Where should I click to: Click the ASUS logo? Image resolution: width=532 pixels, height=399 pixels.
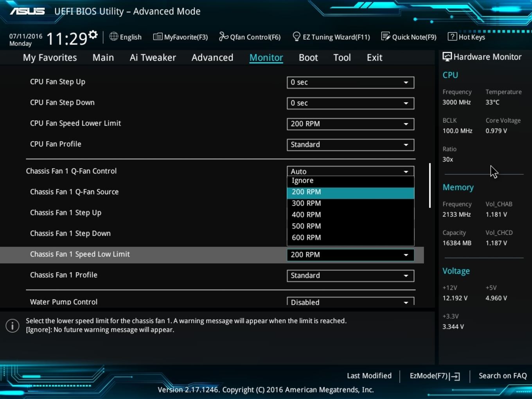27,11
